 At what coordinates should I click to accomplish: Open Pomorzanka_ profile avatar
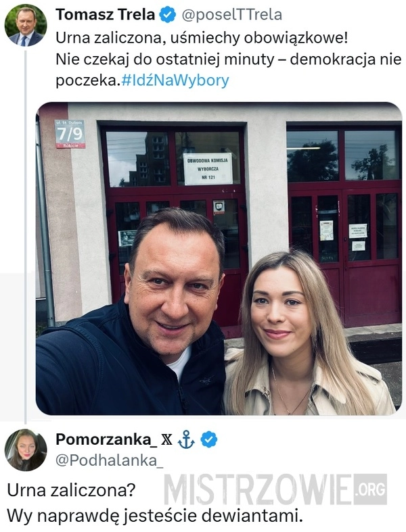(x=26, y=450)
